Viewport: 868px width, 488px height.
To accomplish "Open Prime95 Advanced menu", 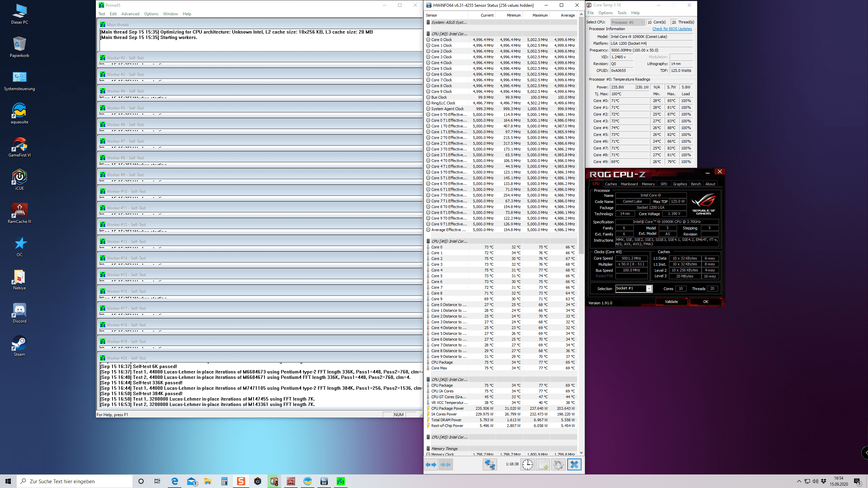I will [x=130, y=14].
